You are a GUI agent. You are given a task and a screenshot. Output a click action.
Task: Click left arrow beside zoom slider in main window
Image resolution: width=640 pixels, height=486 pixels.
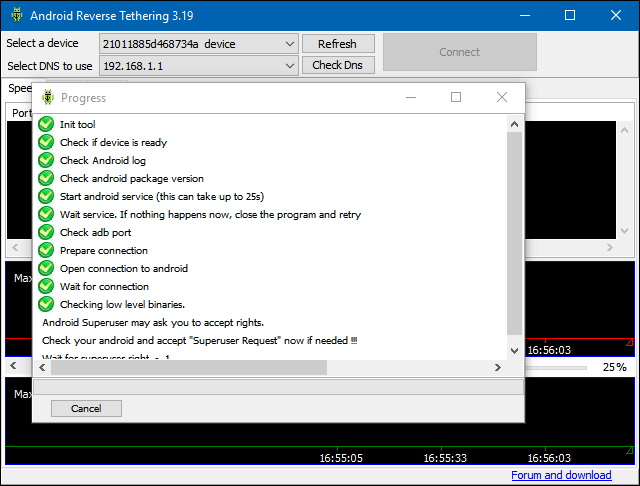point(13,366)
